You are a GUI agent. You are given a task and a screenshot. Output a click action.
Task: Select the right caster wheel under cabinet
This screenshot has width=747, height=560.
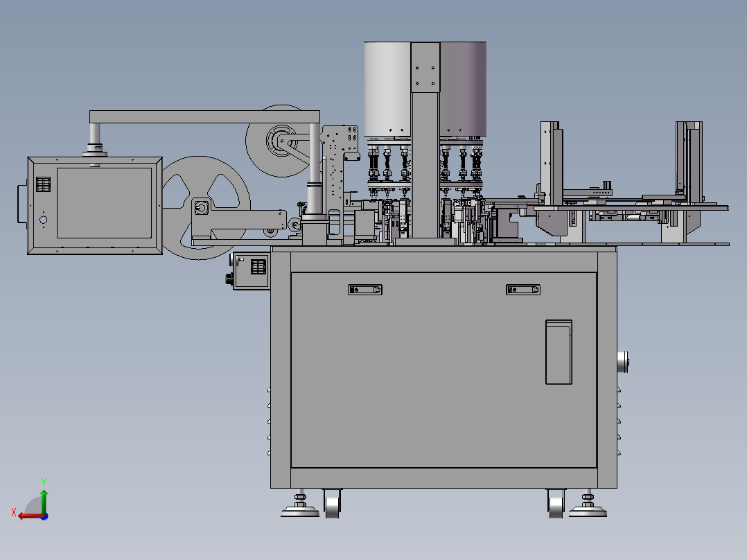coord(556,505)
